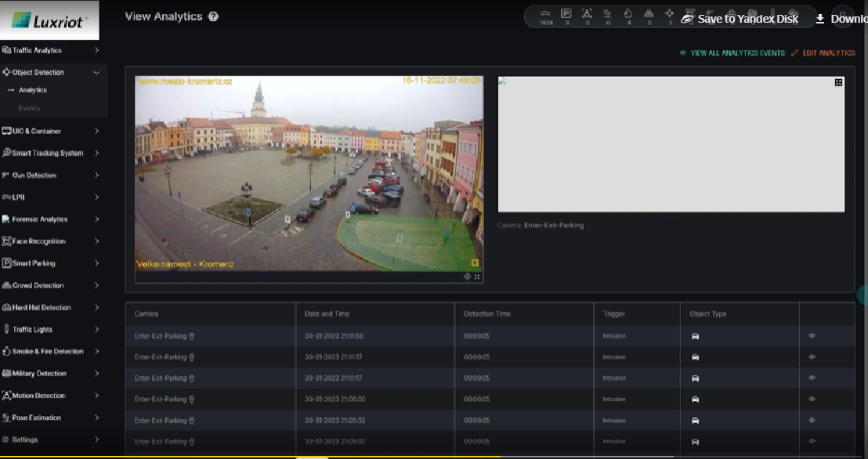Open Events under Object Detection
868x459 pixels.
[x=29, y=108]
